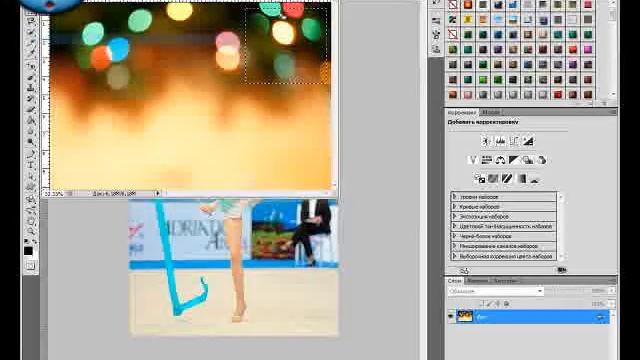
Task: Expand Микширование каналов наборов presets
Action: 454,246
